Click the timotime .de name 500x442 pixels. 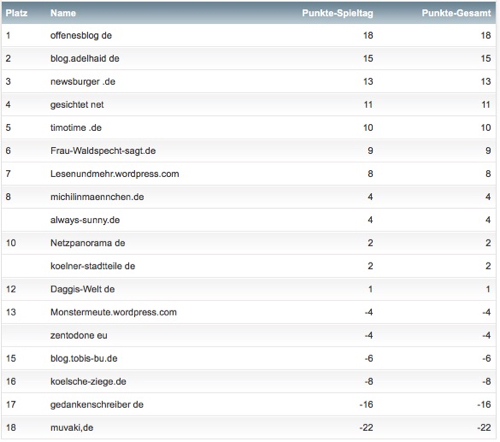pyautogui.click(x=76, y=128)
